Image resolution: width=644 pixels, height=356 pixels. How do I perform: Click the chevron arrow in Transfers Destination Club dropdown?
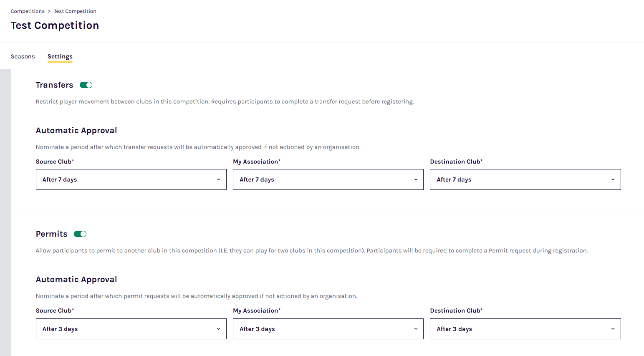[x=613, y=179]
